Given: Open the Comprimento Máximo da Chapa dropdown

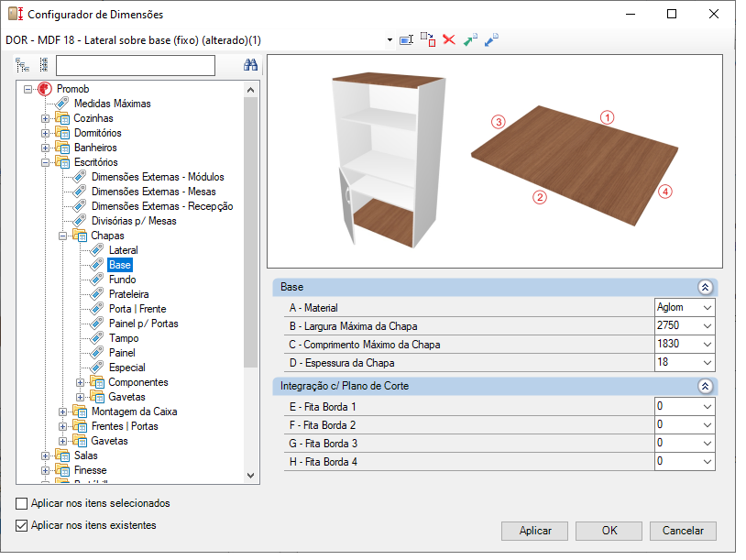Looking at the screenshot, I should pos(708,344).
